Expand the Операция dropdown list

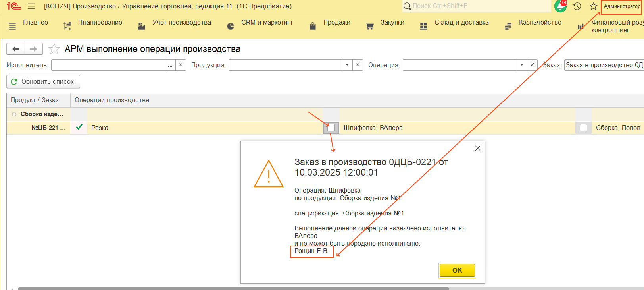pyautogui.click(x=521, y=65)
